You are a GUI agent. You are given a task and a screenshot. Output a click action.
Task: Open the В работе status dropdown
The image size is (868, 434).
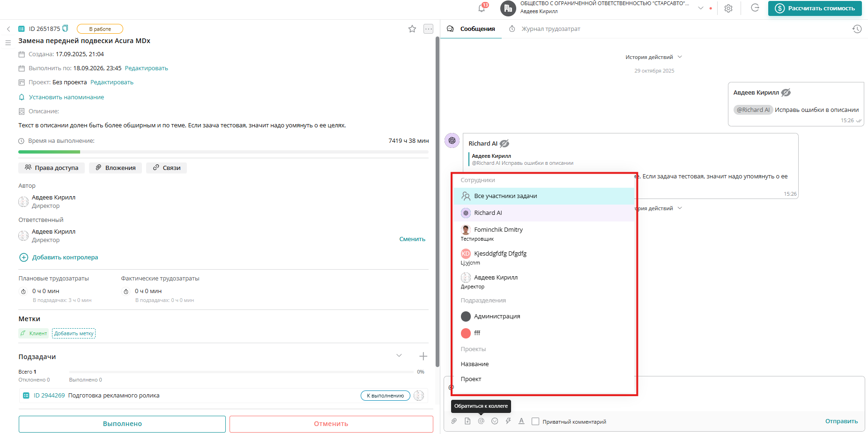coord(100,29)
